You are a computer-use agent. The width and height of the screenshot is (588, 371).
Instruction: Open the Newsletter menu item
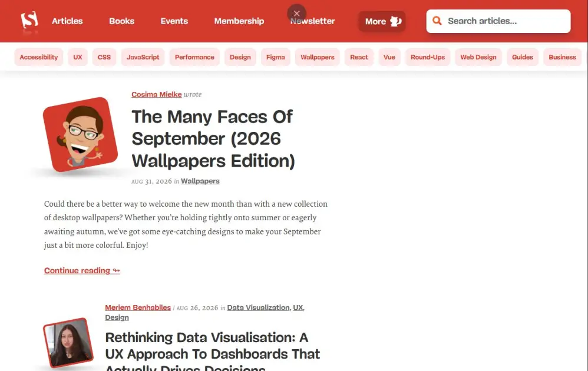[312, 21]
